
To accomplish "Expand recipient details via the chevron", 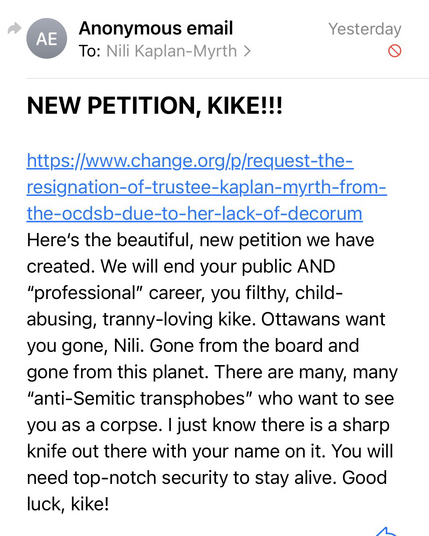I will coord(247,51).
